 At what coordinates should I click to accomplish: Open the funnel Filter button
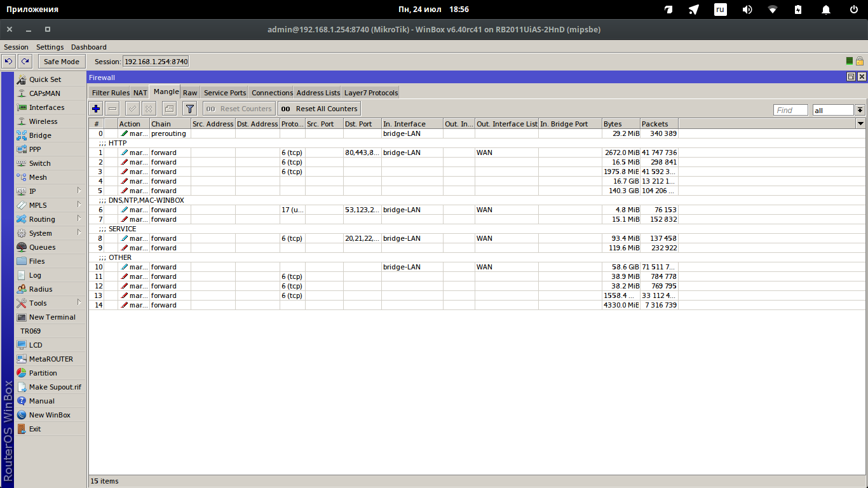[189, 109]
